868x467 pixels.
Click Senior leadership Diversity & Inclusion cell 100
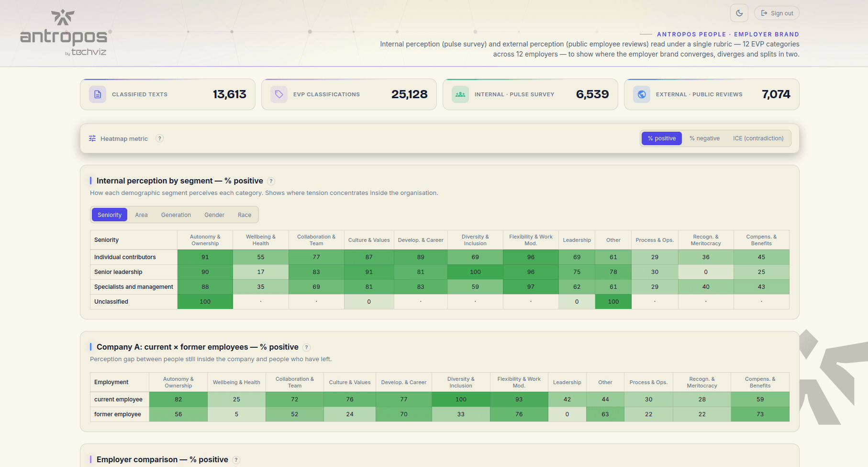tap(475, 272)
